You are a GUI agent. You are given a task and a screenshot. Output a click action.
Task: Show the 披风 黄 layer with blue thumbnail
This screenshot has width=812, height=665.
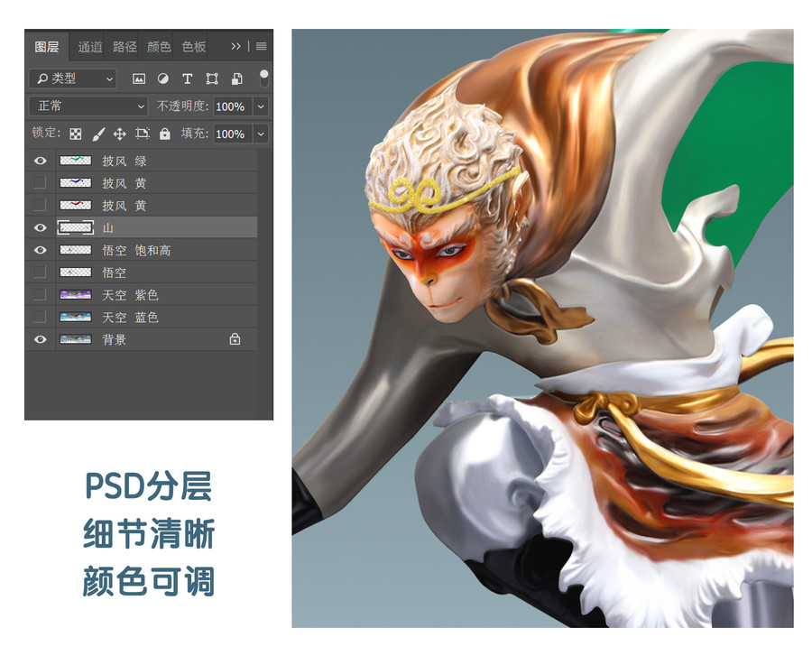click(x=40, y=183)
